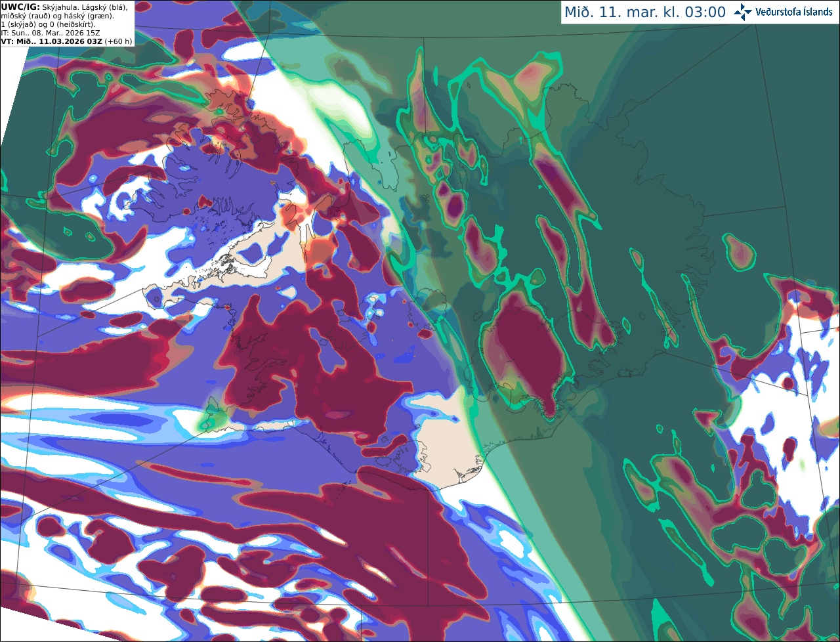Select the 'Mið. 11. mar. kl. 03:00' date label
Screen dimensions: 840x642
[645, 12]
